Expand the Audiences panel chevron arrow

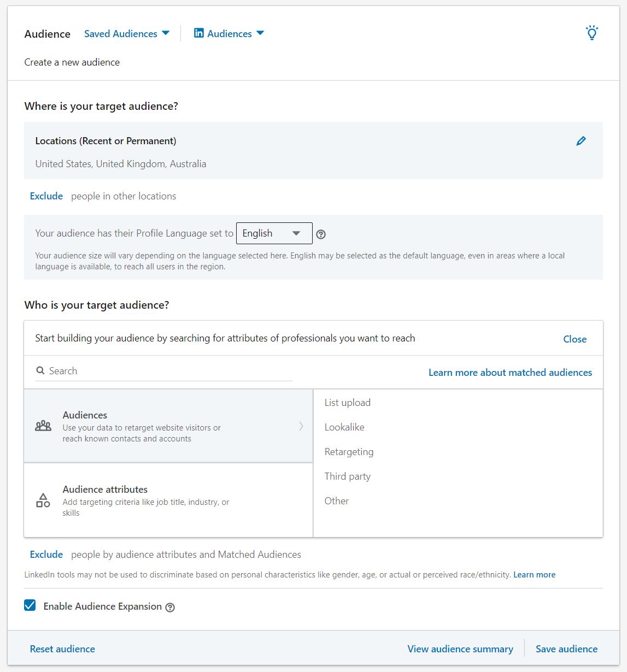(x=301, y=426)
